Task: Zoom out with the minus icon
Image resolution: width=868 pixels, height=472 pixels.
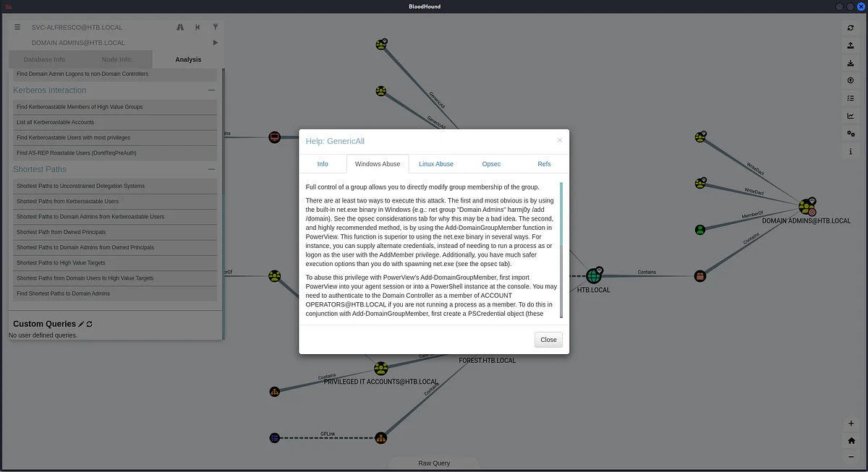Action: pos(851,458)
